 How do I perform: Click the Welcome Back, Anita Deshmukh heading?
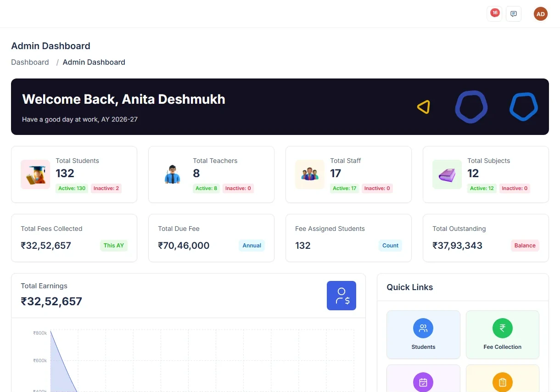pos(123,99)
